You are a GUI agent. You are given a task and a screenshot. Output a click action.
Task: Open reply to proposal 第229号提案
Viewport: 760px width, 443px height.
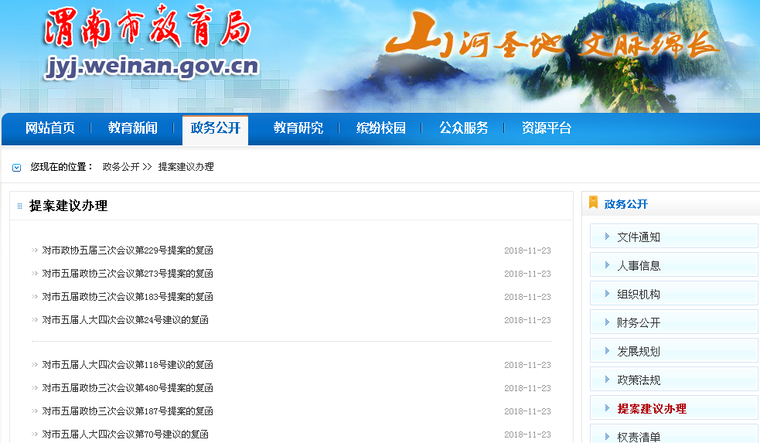127,251
